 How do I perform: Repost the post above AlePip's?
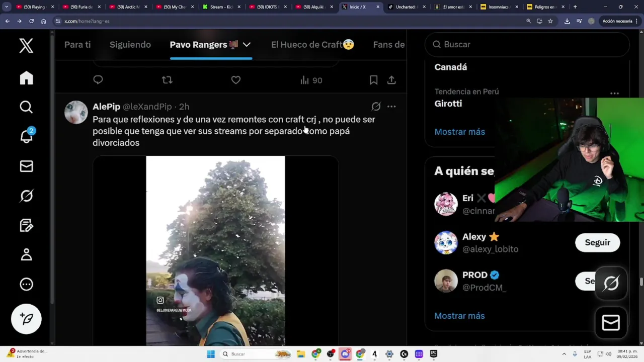pyautogui.click(x=167, y=80)
